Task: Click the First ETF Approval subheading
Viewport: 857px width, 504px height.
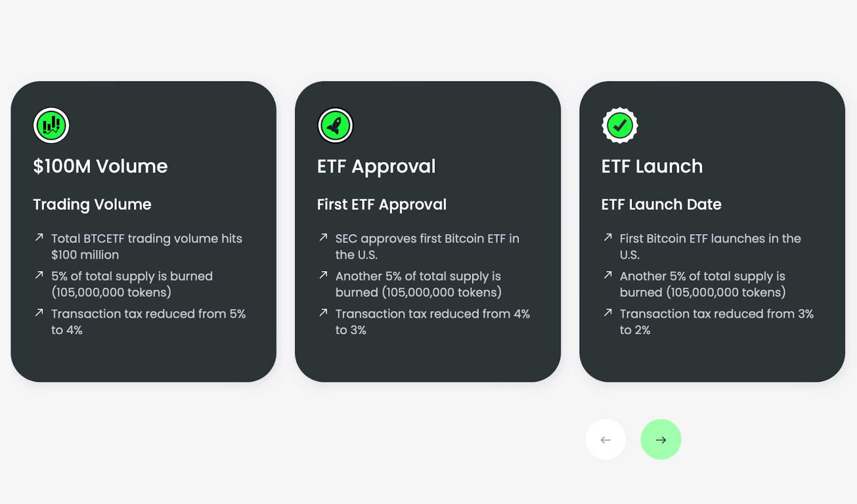Action: tap(382, 205)
